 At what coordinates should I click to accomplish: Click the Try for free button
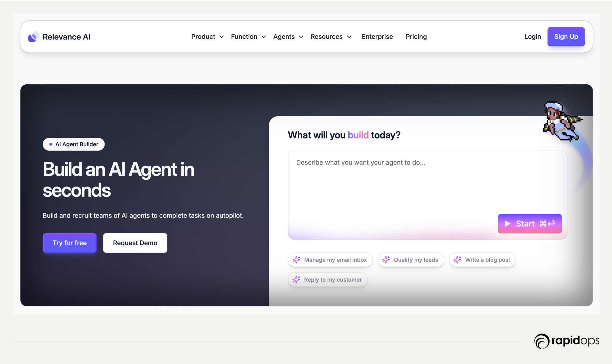69,243
